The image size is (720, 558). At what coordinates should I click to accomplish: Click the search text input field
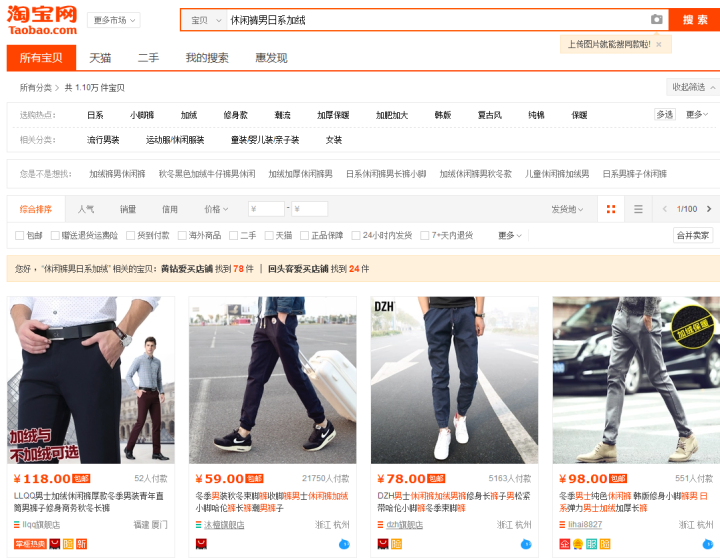(430, 20)
